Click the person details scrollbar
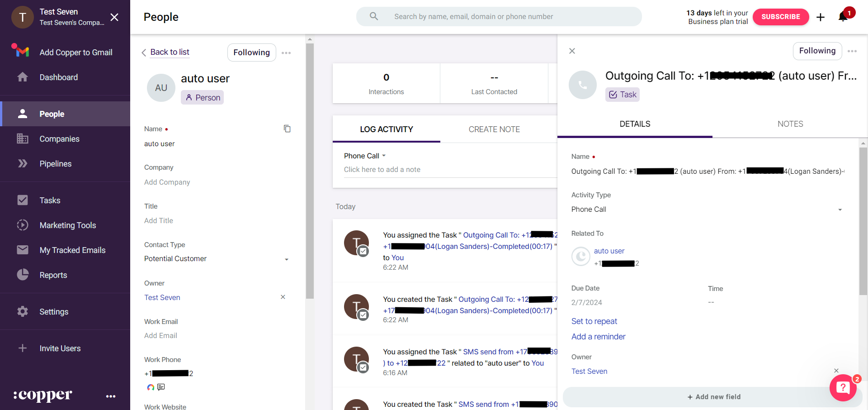This screenshot has width=868, height=410. point(310,171)
